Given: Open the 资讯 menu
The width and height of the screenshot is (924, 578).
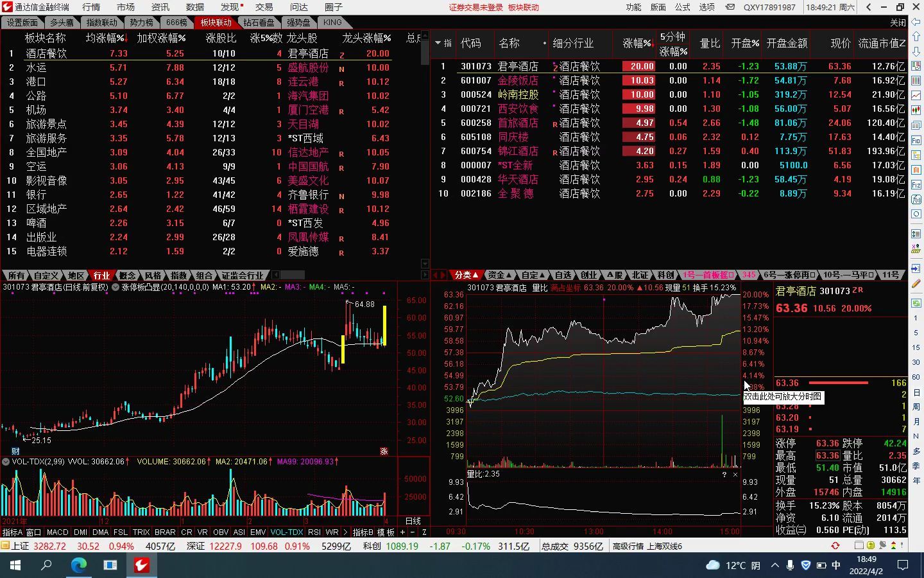Looking at the screenshot, I should [x=160, y=7].
